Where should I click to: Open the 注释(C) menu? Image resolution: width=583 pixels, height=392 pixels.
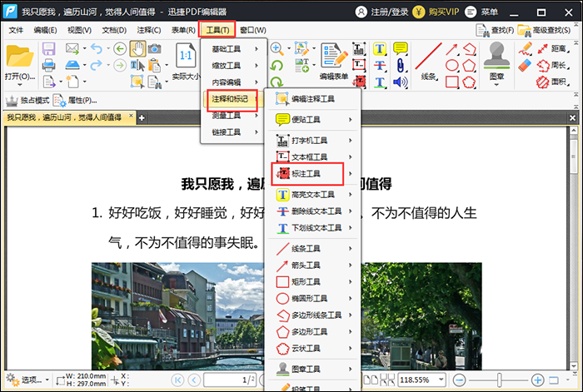click(149, 30)
